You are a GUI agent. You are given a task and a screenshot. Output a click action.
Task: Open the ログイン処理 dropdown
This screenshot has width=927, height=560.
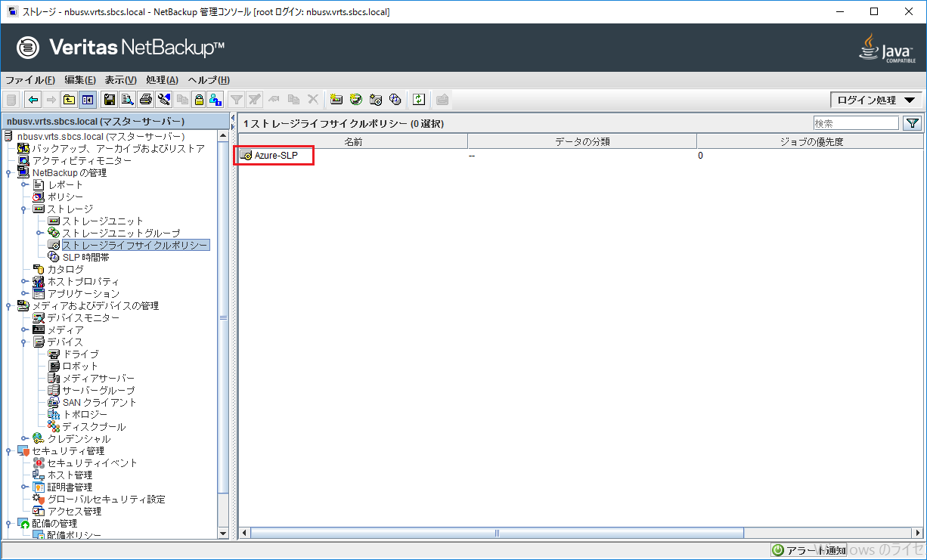point(876,100)
